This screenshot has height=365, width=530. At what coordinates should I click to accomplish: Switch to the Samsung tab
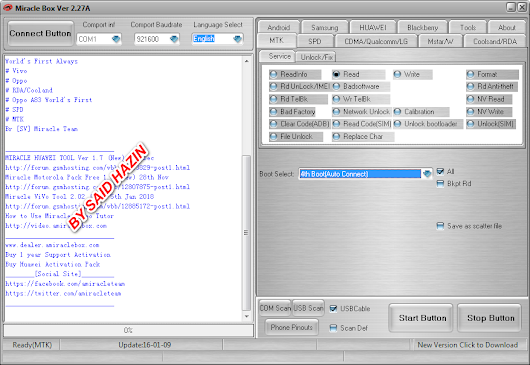(324, 27)
